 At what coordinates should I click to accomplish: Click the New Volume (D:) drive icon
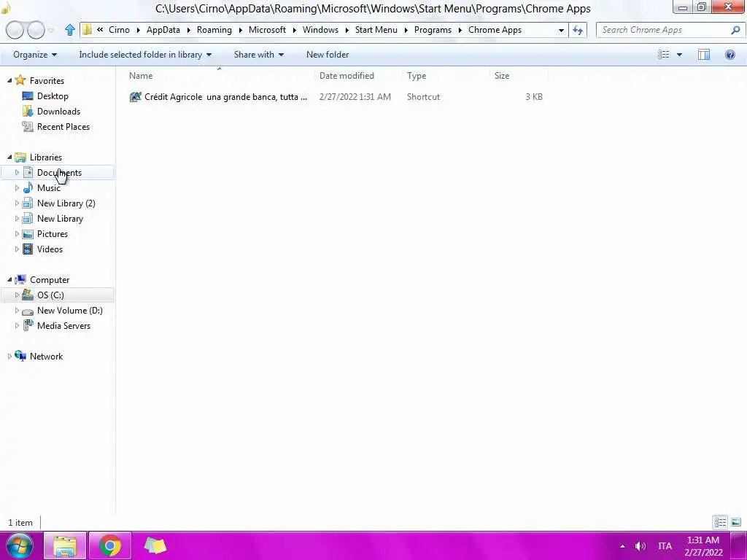[x=28, y=311]
